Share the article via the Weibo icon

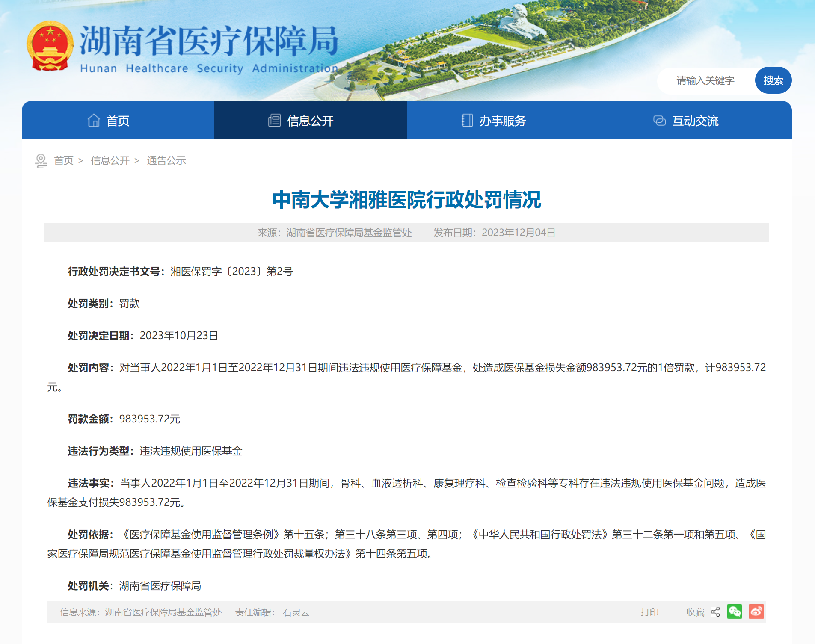point(756,612)
